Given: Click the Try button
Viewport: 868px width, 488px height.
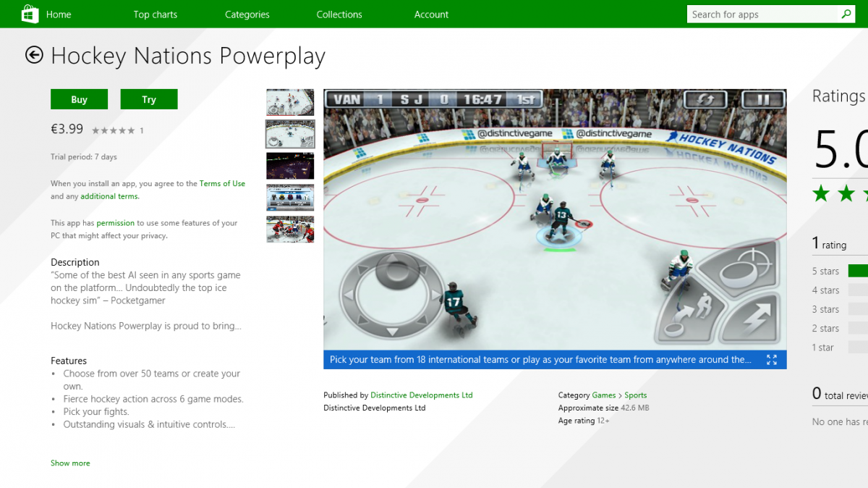Looking at the screenshot, I should (149, 99).
